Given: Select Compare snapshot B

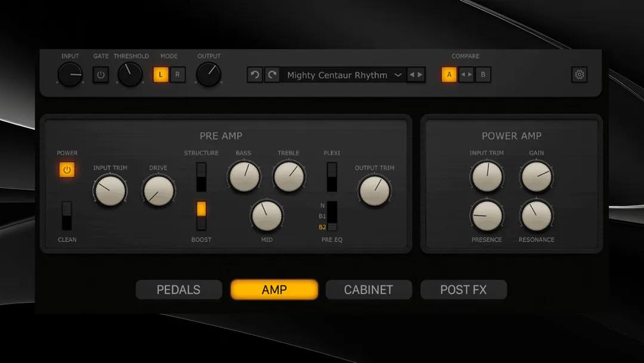Looking at the screenshot, I should tap(482, 75).
